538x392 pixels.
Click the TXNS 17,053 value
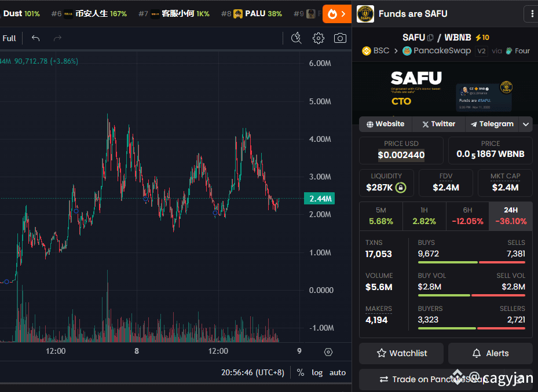(x=378, y=254)
